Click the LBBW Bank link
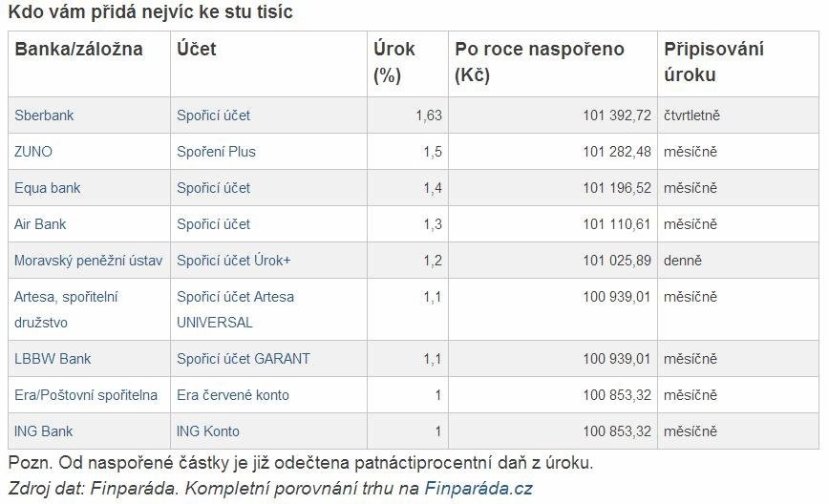The image size is (829, 504). click(x=53, y=359)
